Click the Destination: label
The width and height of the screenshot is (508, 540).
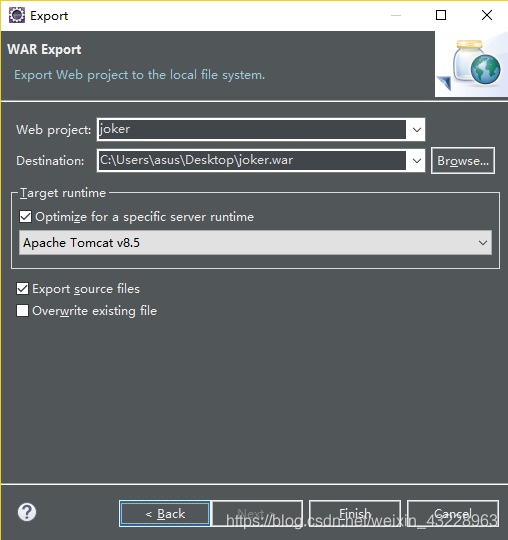click(x=50, y=161)
